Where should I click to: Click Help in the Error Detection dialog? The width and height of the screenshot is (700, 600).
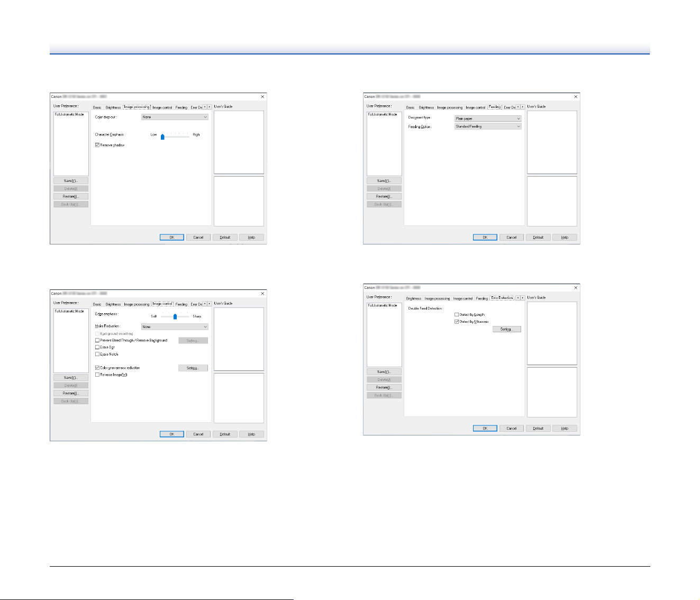coord(565,429)
